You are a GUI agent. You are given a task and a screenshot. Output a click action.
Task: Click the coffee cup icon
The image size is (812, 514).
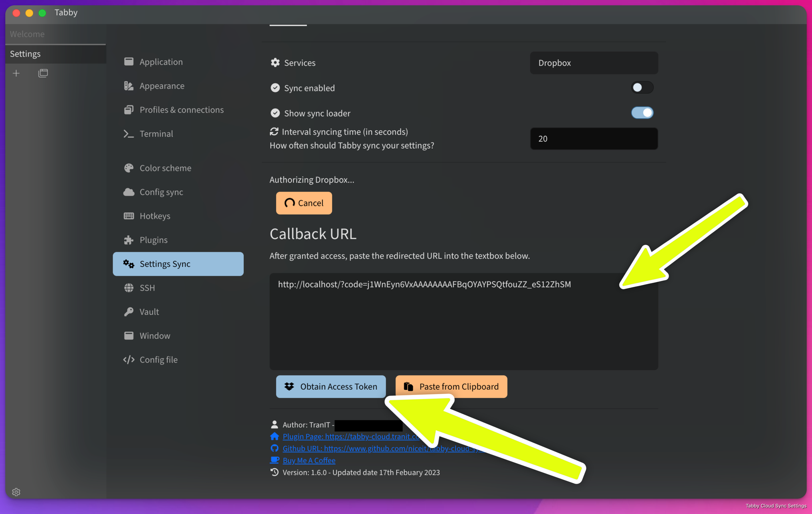(x=275, y=460)
